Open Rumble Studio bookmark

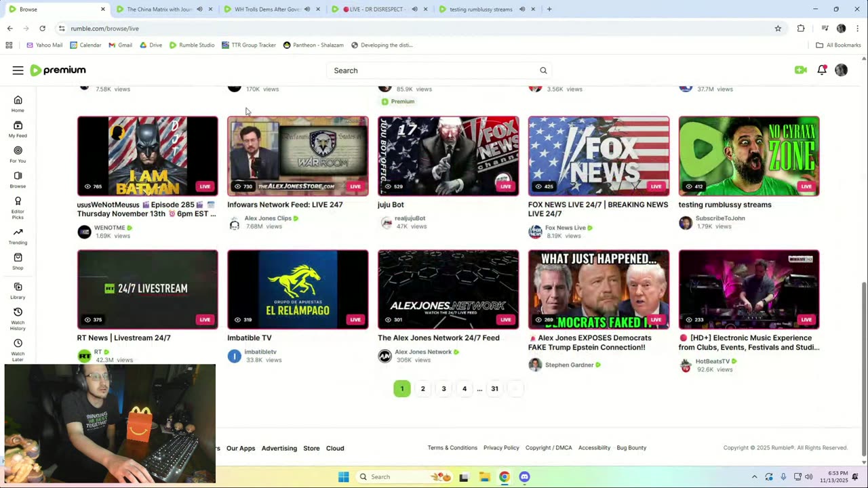[192, 45]
